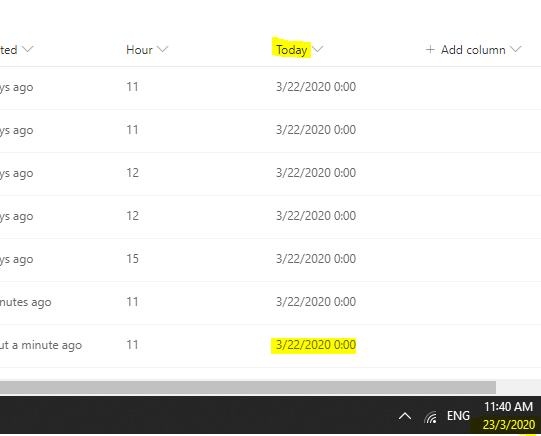Open the Today column header dropdown chevron
Screen dimensions: 541x436
pos(318,49)
